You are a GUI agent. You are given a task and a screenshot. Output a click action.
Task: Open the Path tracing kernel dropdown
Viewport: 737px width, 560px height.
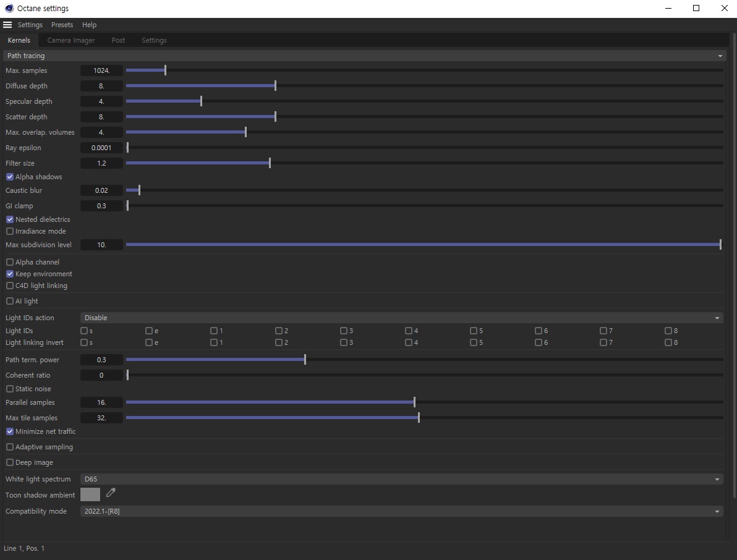(364, 56)
